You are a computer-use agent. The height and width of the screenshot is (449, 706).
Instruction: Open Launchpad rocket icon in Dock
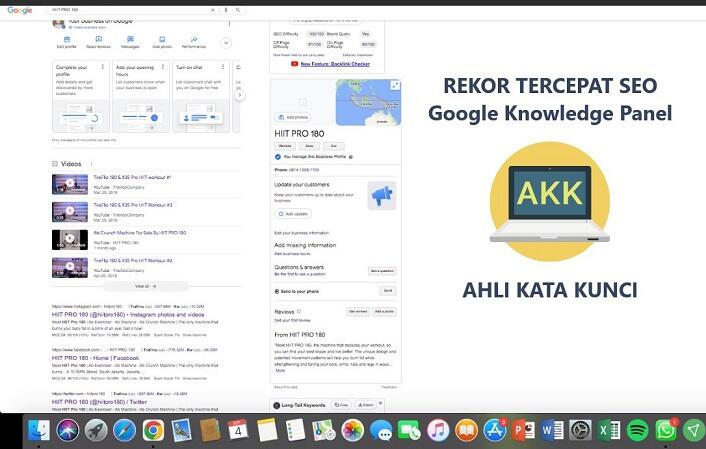point(96,431)
